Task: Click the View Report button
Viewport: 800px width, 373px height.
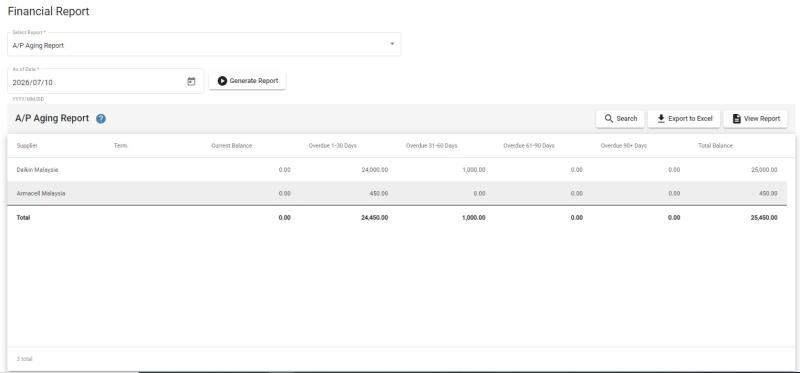Action: pyautogui.click(x=755, y=118)
